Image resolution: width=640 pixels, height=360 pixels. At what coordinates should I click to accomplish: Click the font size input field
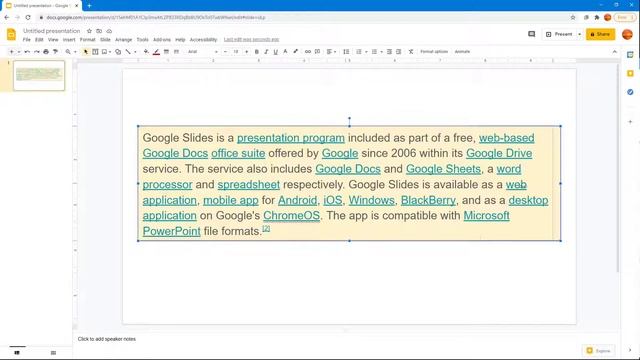[236, 52]
